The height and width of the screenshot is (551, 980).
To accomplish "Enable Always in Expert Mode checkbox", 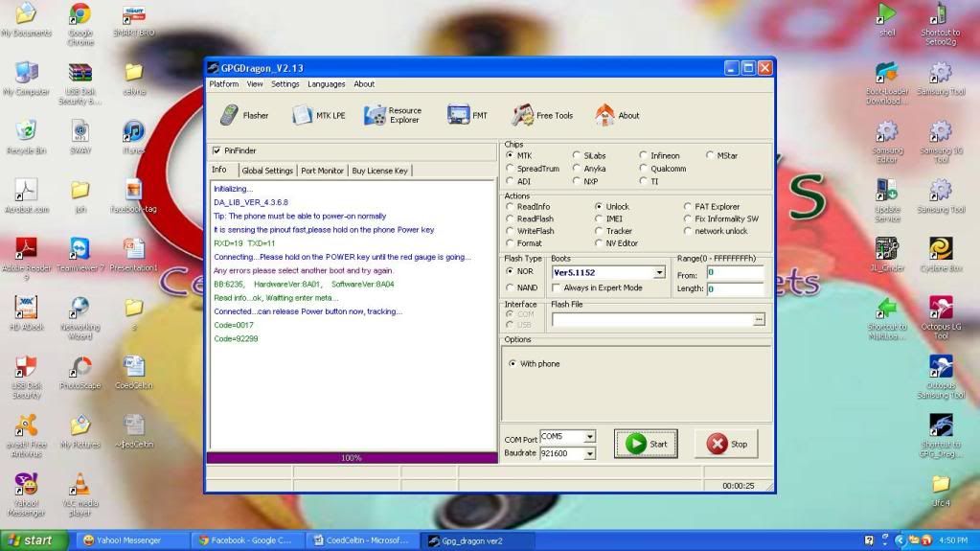I will 557,287.
